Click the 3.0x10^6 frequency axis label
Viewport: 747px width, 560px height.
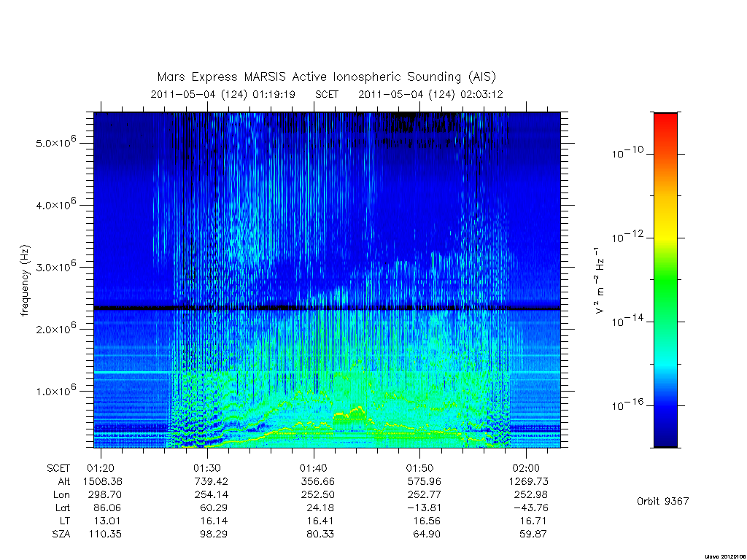(55, 265)
